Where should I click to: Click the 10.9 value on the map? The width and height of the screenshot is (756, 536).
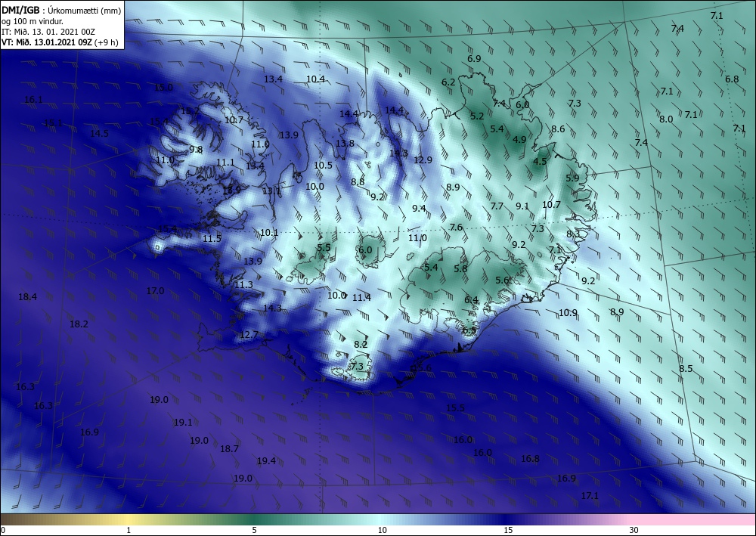coord(568,313)
